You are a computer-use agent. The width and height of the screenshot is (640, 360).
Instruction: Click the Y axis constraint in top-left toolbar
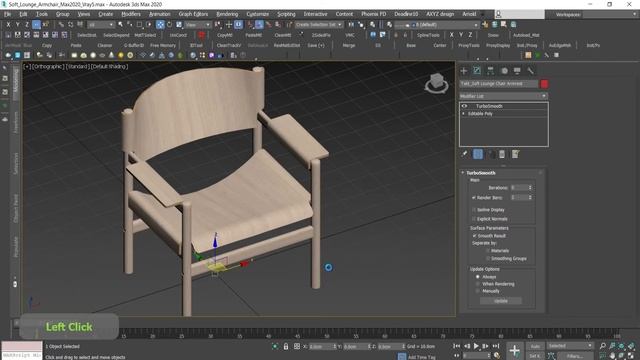coord(18,24)
